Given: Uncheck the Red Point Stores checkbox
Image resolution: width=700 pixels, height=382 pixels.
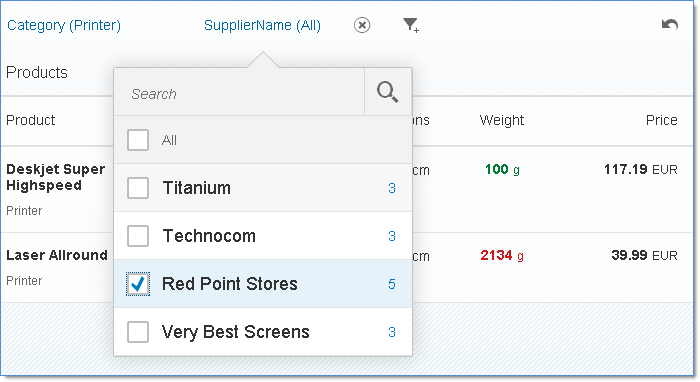Looking at the screenshot, I should tap(138, 284).
